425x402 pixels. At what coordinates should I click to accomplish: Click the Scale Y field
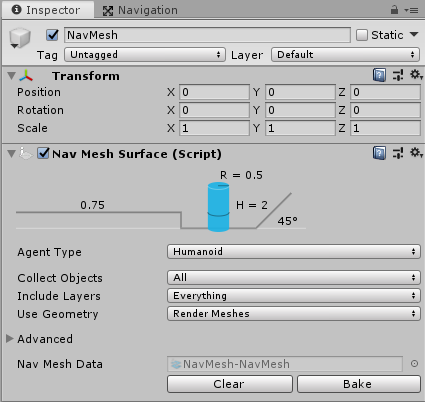(300, 128)
